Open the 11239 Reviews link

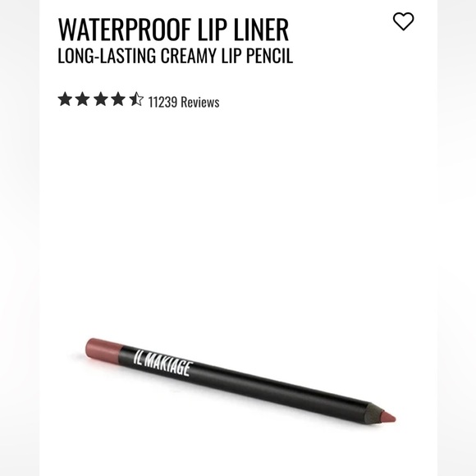pyautogui.click(x=184, y=102)
